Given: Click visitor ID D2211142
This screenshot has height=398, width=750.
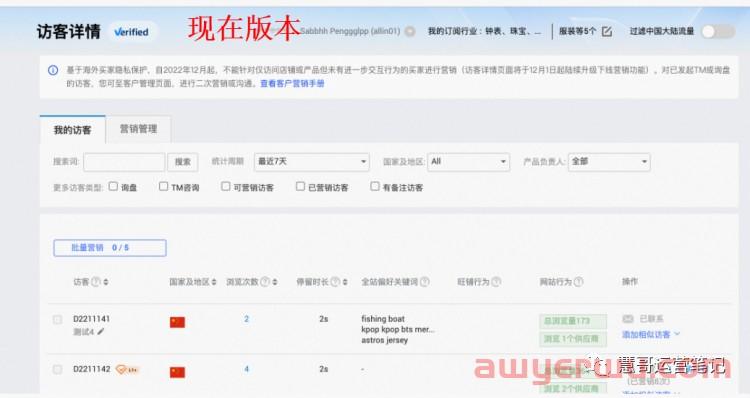Looking at the screenshot, I should 91,369.
